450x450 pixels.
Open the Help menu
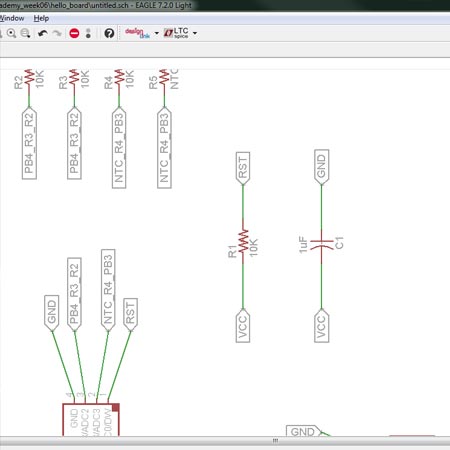click(41, 18)
